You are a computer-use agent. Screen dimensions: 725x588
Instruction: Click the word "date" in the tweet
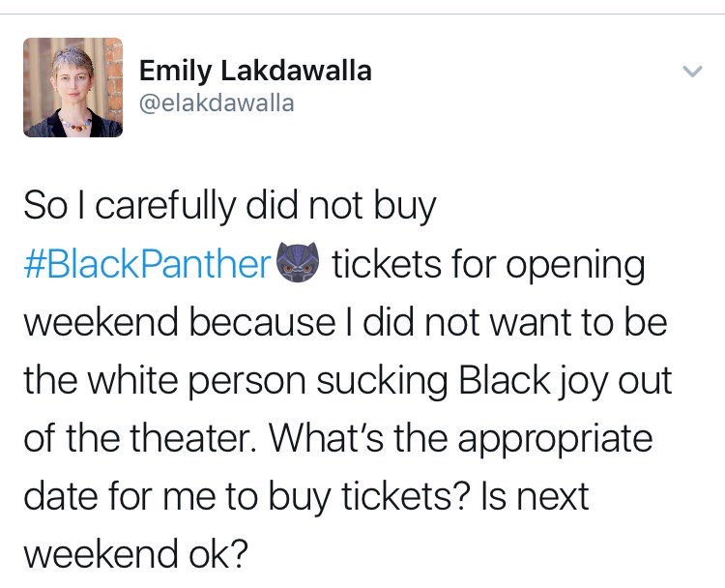[56, 497]
